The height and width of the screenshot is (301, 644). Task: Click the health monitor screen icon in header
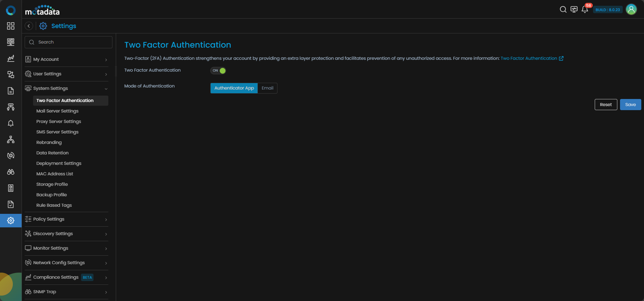pos(574,9)
